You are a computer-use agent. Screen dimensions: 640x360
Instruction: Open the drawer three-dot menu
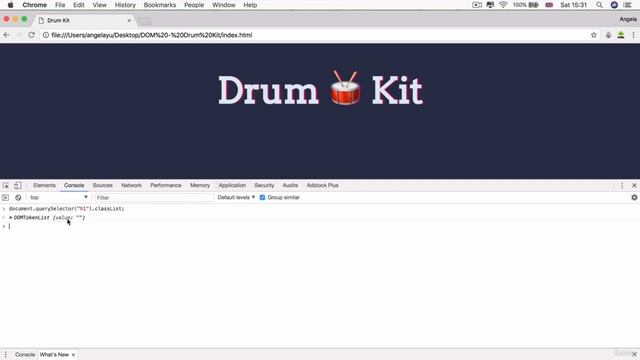[x=6, y=355]
